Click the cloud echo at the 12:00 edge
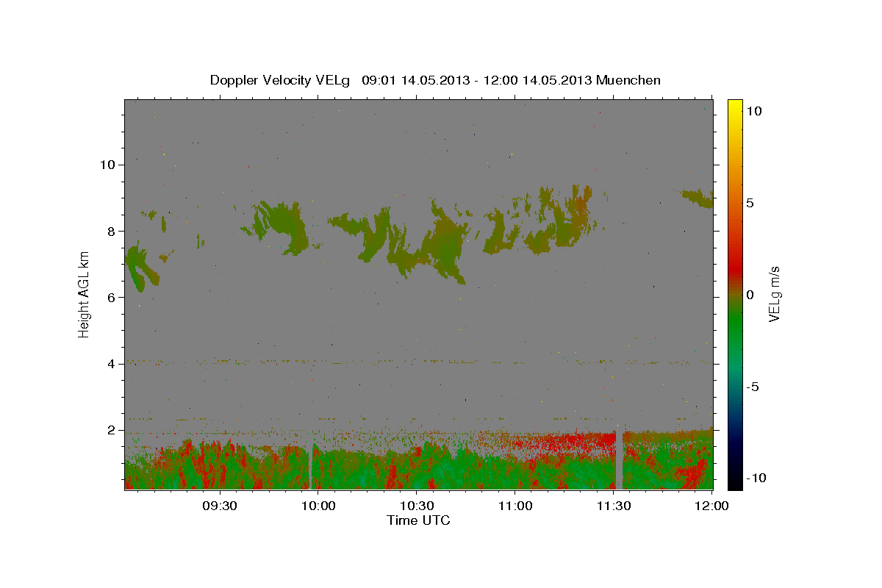 point(698,197)
